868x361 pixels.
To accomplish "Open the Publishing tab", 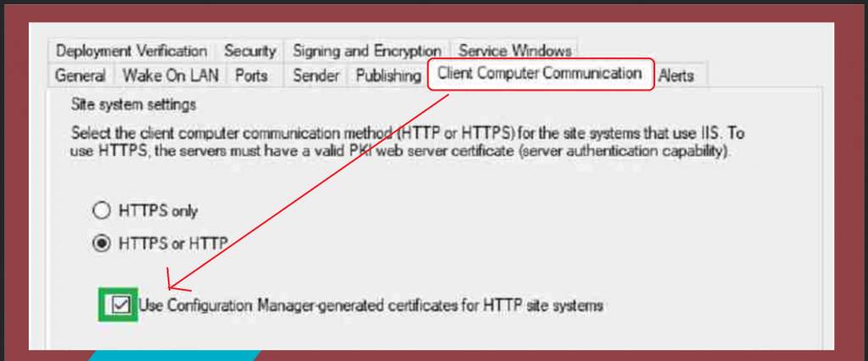I will tap(388, 75).
